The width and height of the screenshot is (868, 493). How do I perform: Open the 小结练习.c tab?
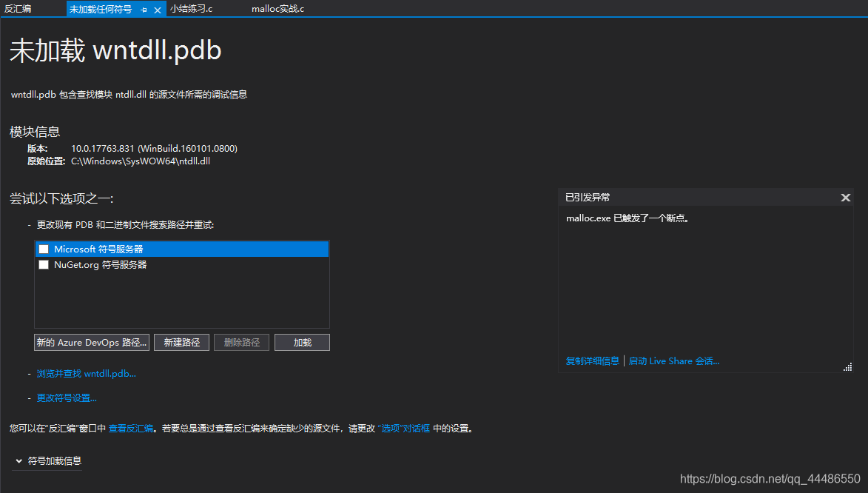[191, 9]
